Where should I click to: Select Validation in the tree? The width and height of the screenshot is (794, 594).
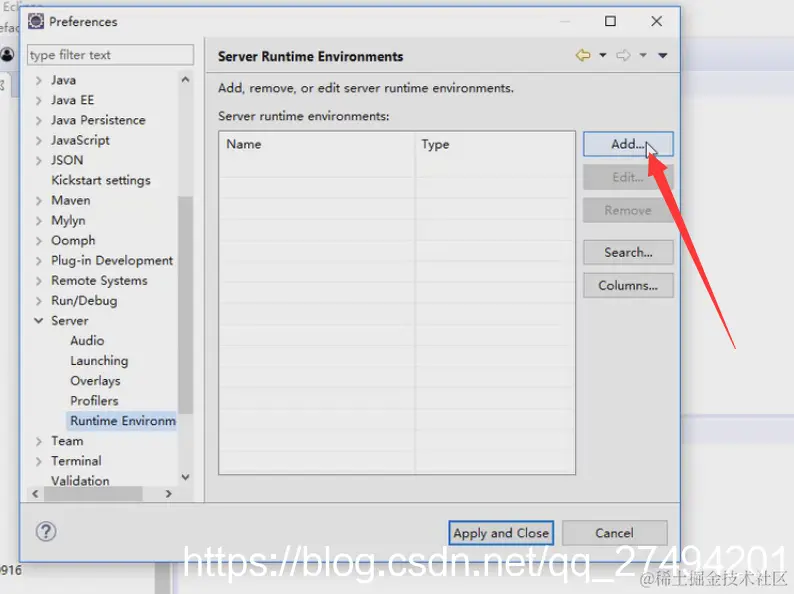click(x=80, y=481)
